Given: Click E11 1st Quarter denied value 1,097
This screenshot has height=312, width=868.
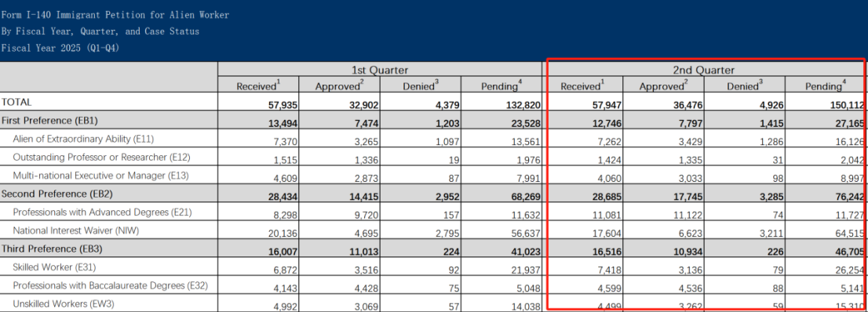Looking at the screenshot, I should (x=447, y=142).
